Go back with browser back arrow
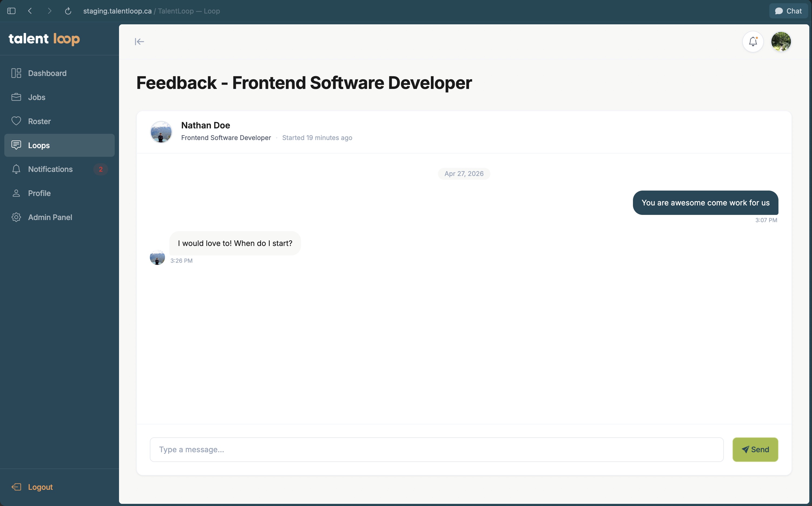Screen dimensions: 812x506 point(30,11)
